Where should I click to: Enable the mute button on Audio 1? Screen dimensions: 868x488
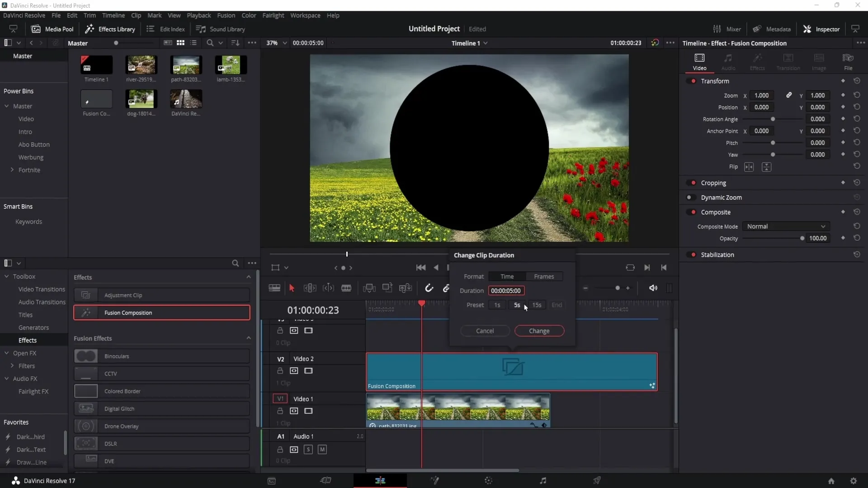coord(322,449)
